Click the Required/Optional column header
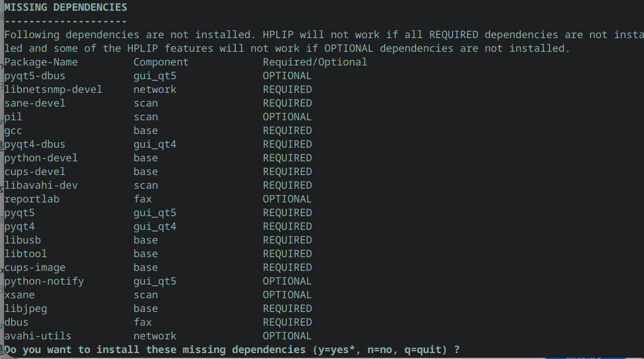644x359 pixels. click(x=315, y=62)
